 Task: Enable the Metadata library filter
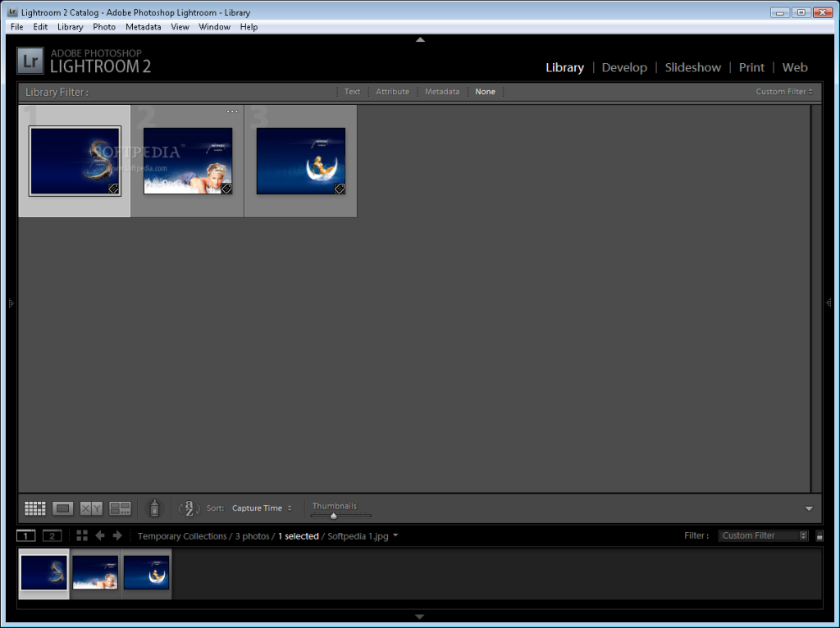click(x=442, y=92)
